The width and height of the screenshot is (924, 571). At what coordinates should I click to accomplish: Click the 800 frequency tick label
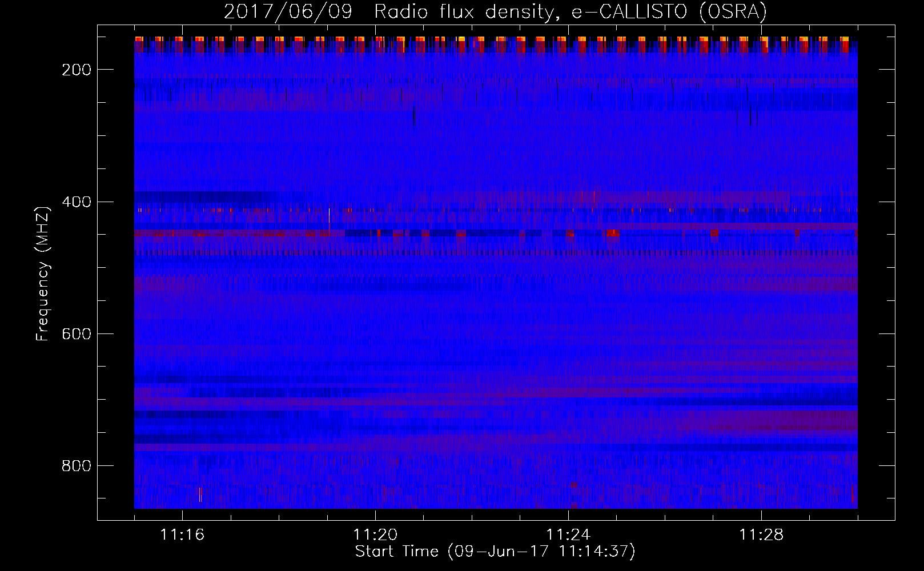coord(77,466)
